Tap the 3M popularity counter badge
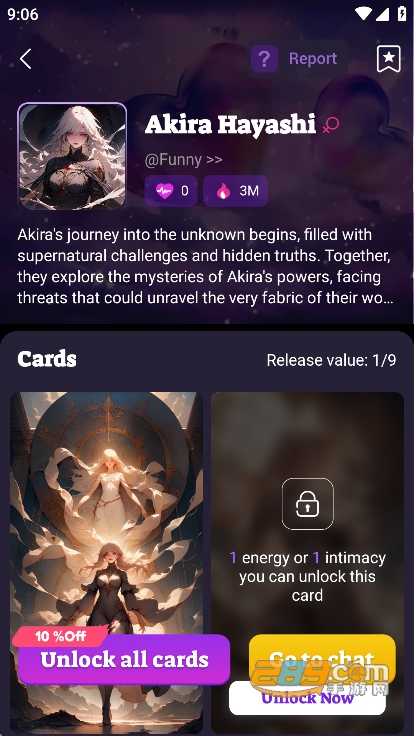The width and height of the screenshot is (414, 736). click(236, 191)
